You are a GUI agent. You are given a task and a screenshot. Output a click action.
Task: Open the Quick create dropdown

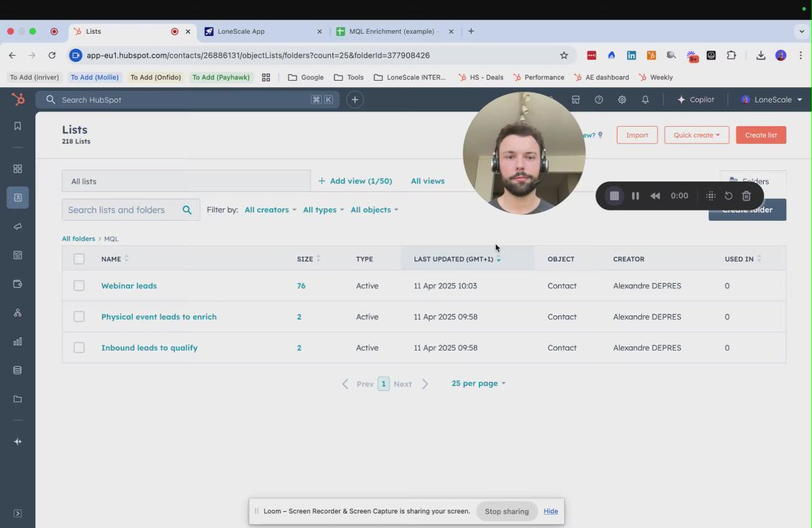pos(697,135)
